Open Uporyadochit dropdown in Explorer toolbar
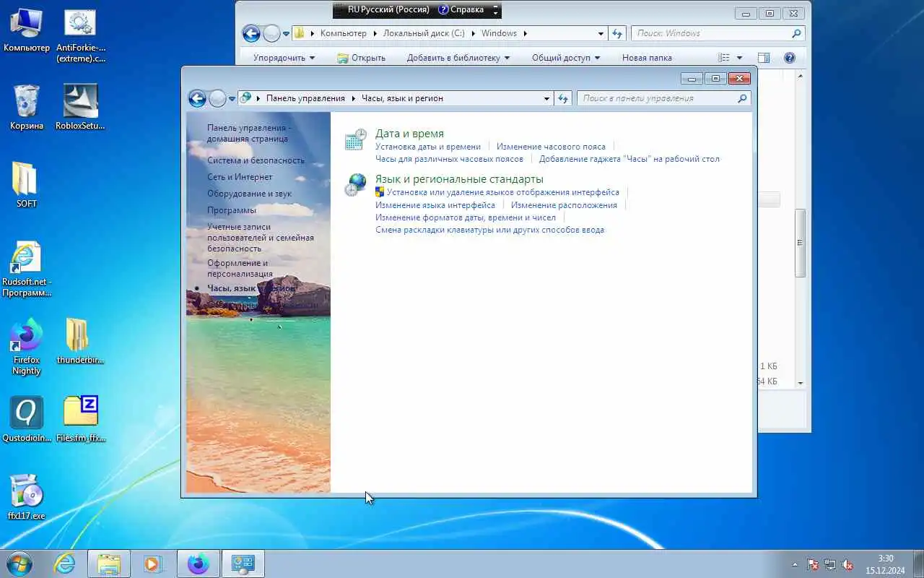Viewport: 924px width, 578px height. click(x=284, y=58)
